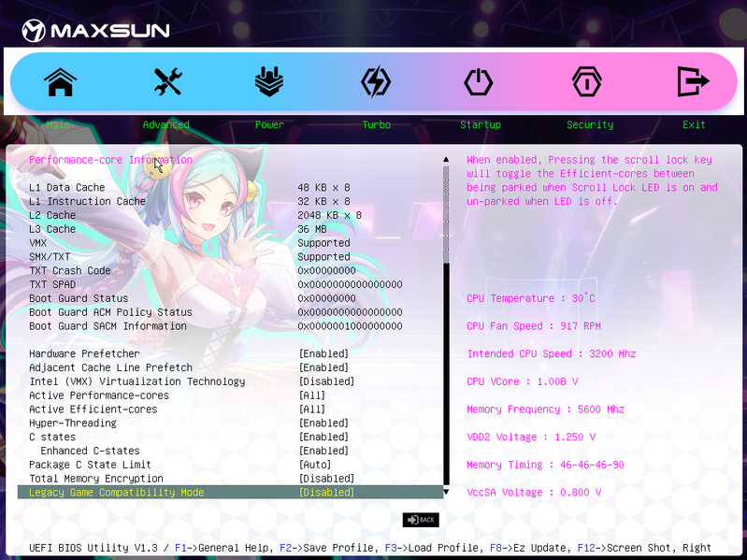Switch to the Security tab label
The height and width of the screenshot is (560, 747).
[590, 124]
